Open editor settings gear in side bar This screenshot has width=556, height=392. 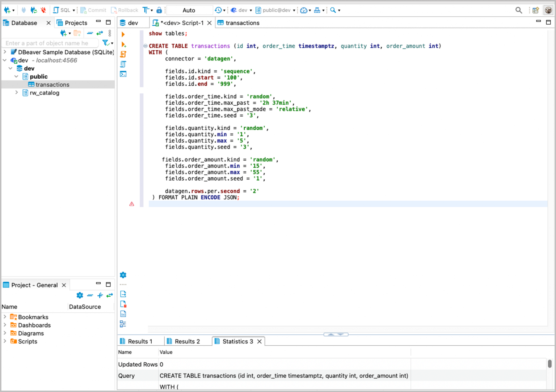(x=123, y=275)
